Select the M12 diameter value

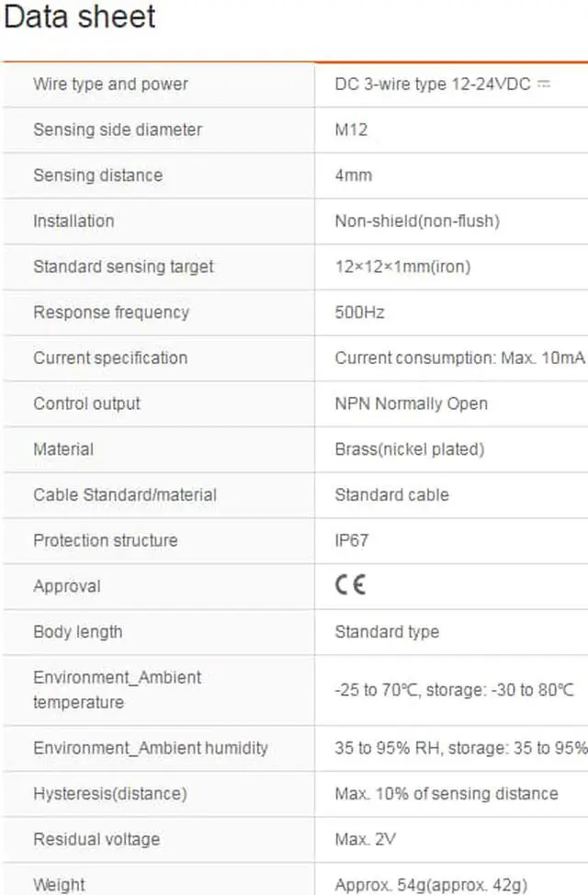(351, 130)
